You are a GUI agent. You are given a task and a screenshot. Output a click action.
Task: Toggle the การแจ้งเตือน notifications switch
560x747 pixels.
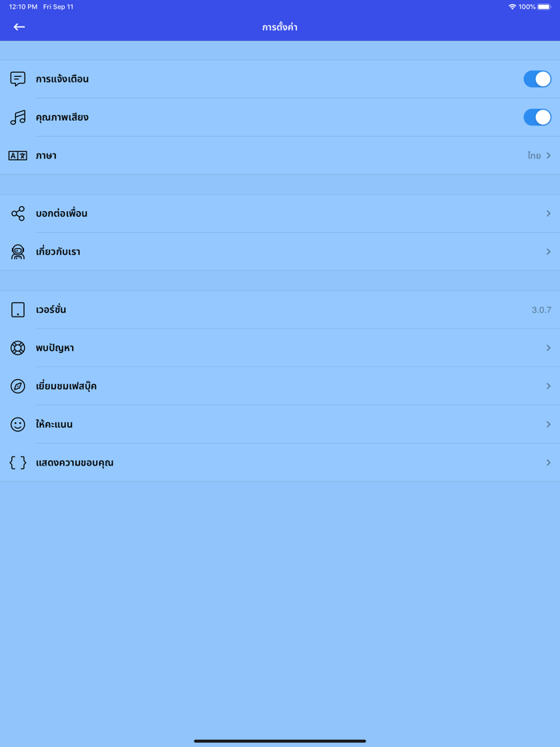537,79
